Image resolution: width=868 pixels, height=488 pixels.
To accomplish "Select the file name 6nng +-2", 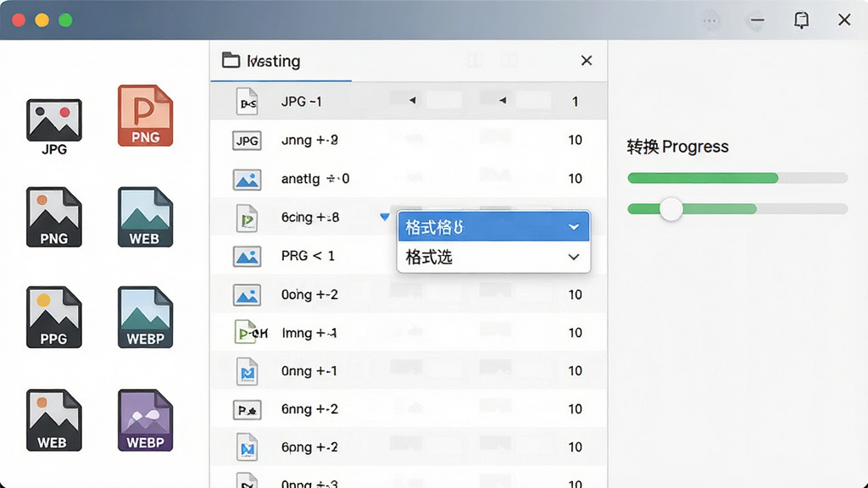I will tap(309, 409).
